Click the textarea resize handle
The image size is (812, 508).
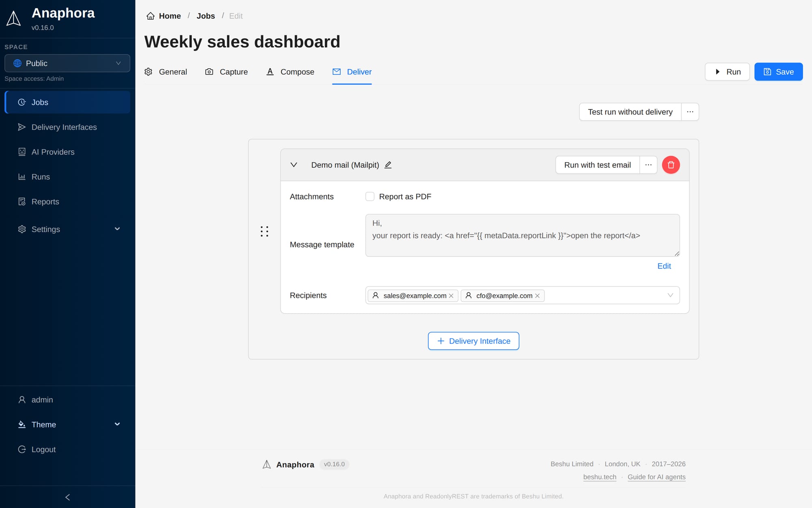pyautogui.click(x=676, y=253)
